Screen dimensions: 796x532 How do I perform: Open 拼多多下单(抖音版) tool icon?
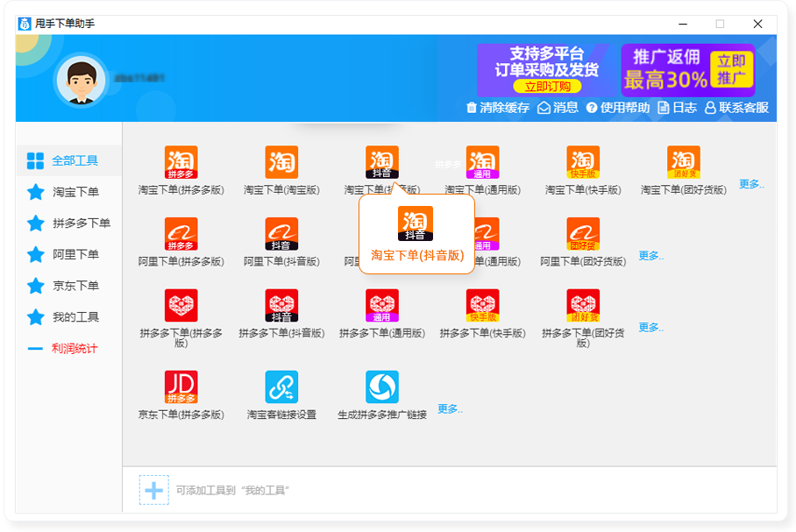point(281,305)
